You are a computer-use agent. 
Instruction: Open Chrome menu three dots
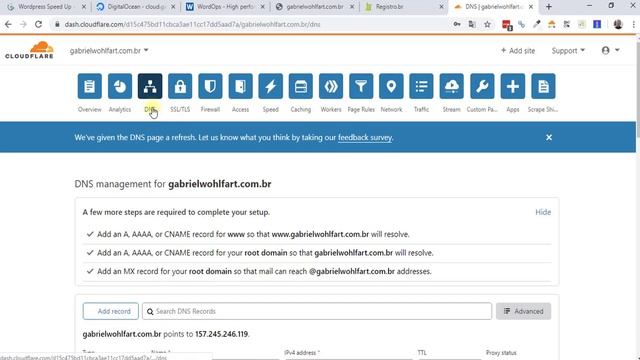tap(634, 24)
